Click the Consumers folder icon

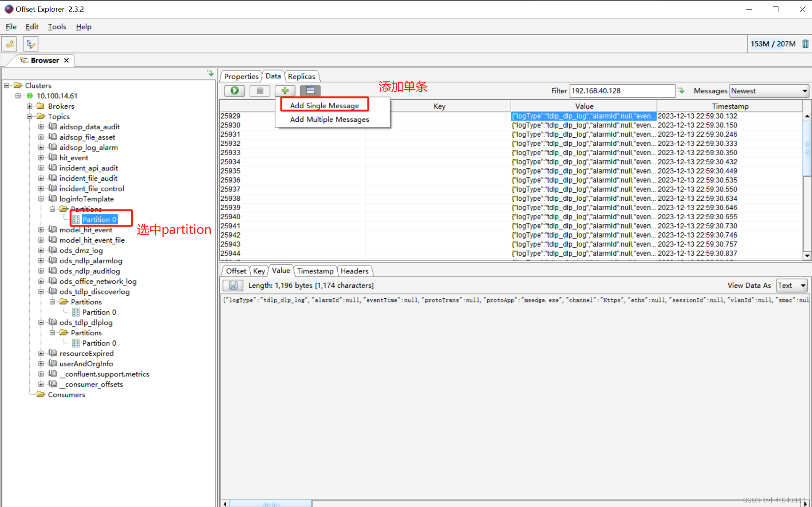[x=40, y=394]
